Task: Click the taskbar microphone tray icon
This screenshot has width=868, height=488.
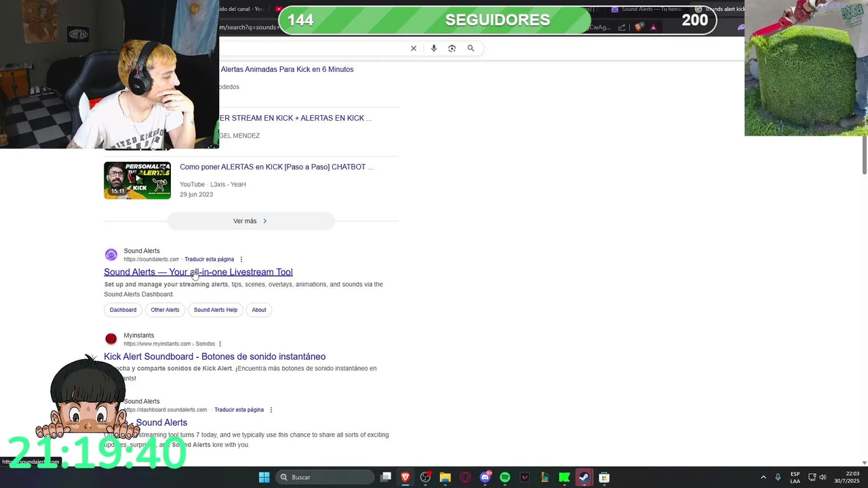Action: (x=778, y=477)
